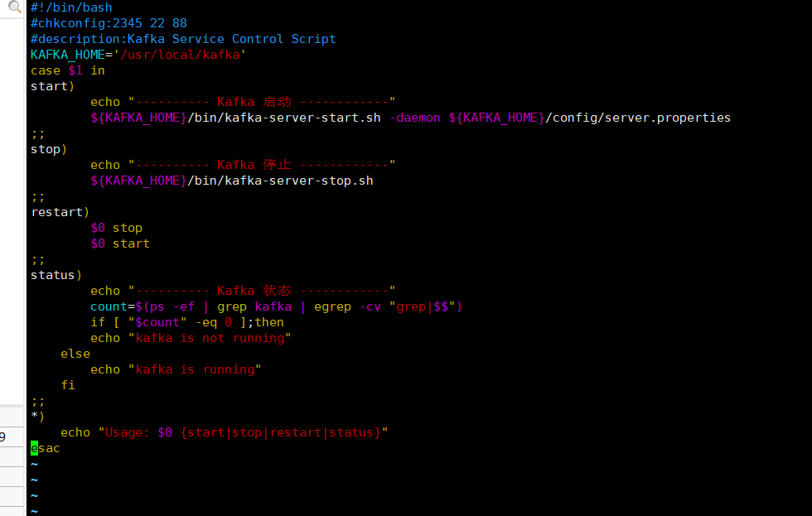This screenshot has height=516, width=812.
Task: Click the 'stop)' case label
Action: click(x=49, y=150)
